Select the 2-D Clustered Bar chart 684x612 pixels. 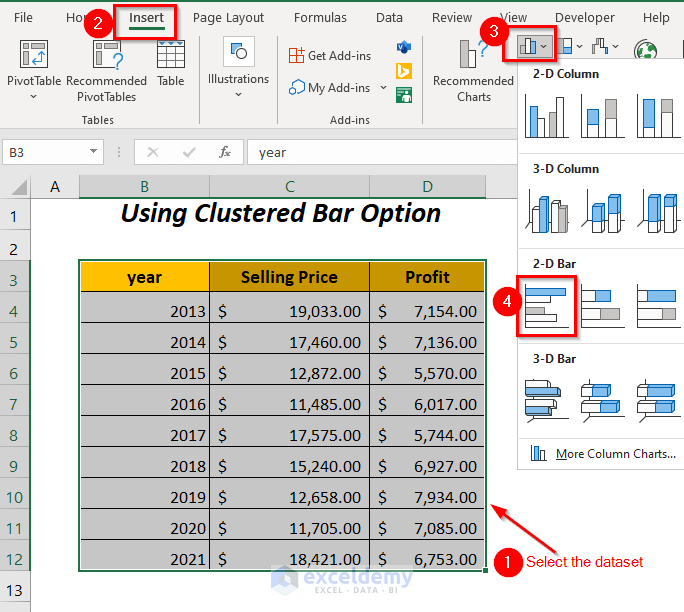546,307
